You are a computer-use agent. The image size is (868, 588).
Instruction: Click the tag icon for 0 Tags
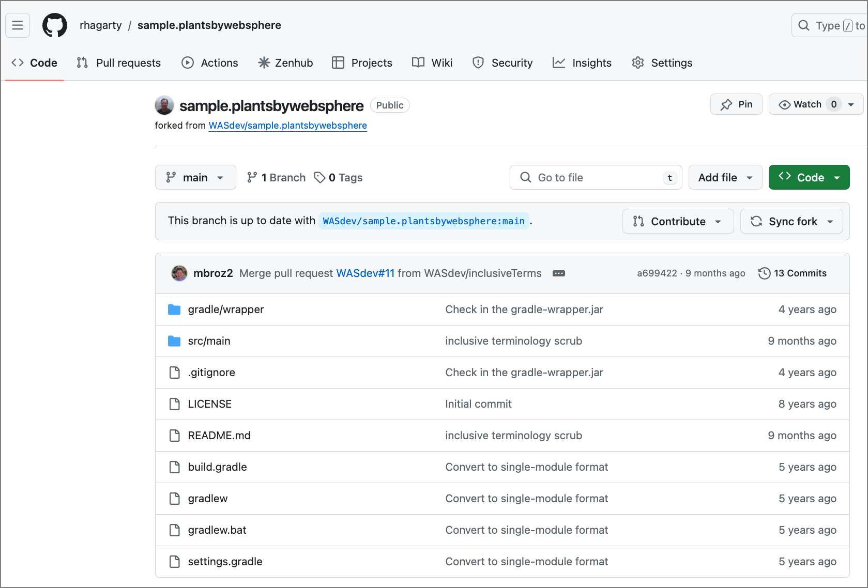point(320,178)
